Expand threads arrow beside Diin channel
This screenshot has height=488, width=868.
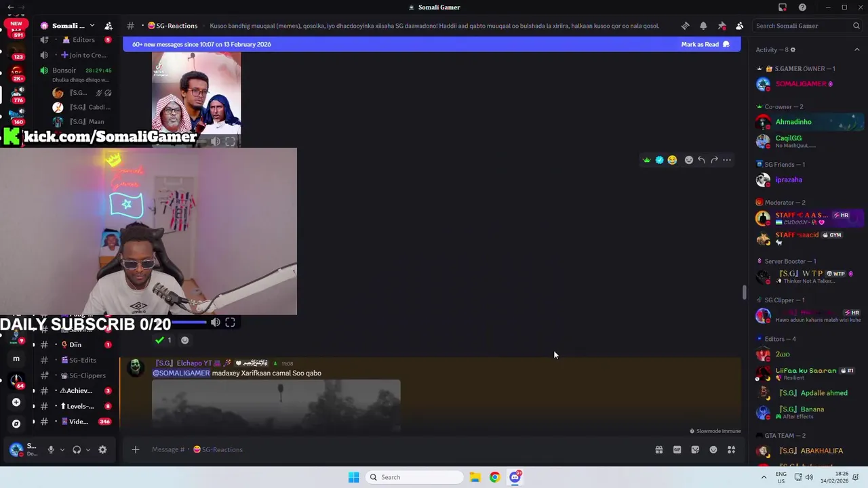coord(34,344)
